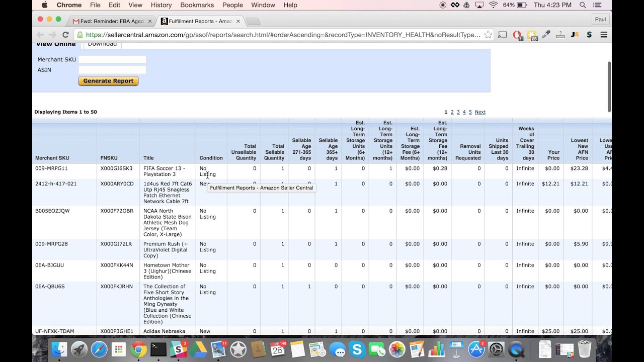The image size is (644, 362).
Task: Open Calendar from the dock
Action: click(278, 349)
